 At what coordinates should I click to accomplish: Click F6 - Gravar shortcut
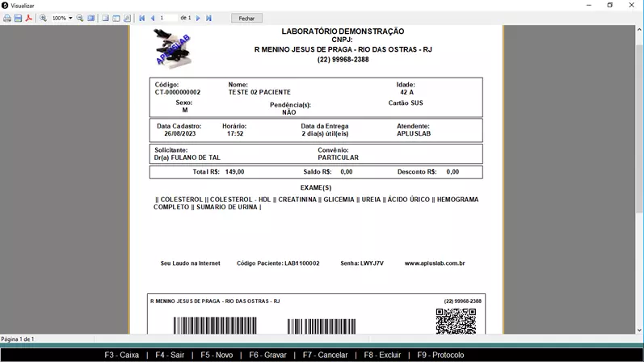point(267,355)
